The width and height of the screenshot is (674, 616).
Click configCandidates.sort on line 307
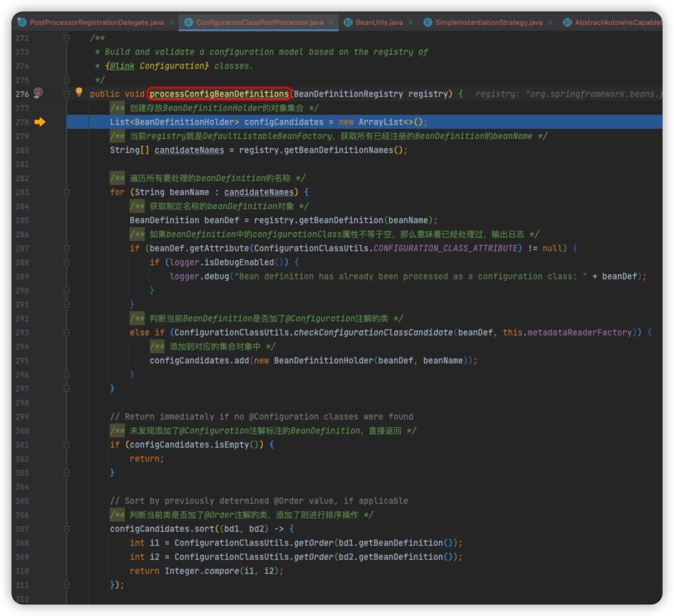click(162, 529)
